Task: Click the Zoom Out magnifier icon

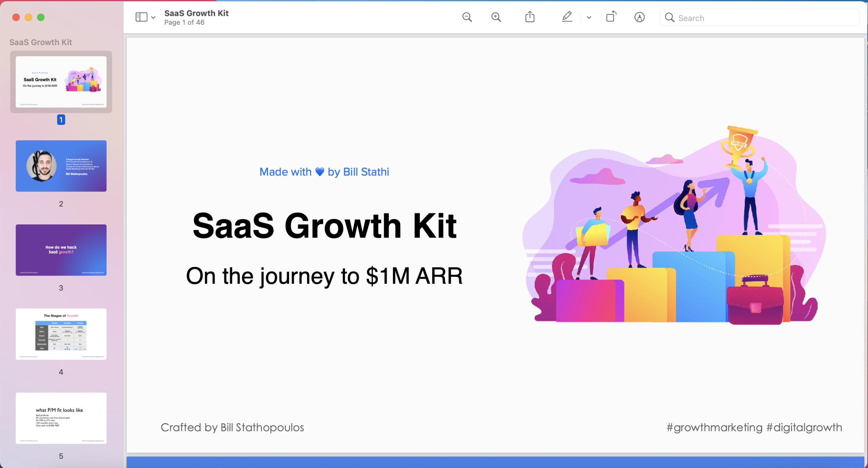Action: tap(467, 17)
